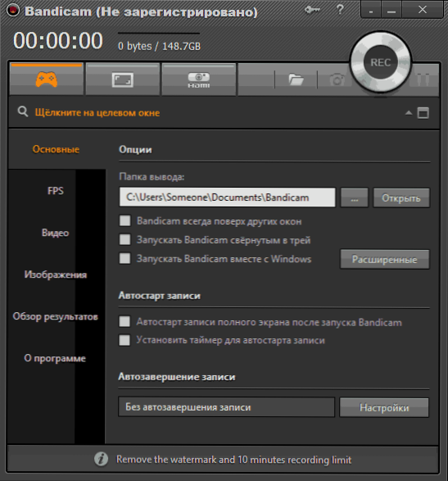The width and height of the screenshot is (448, 481).
Task: Enable Bandicam всегда поверх других окон
Action: click(x=124, y=220)
